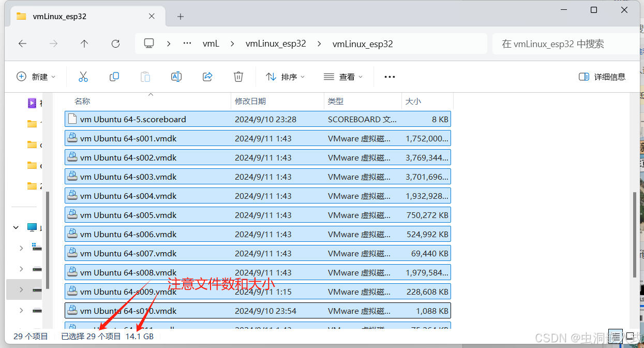Click the Rename icon in toolbar
This screenshot has height=348, width=644.
coord(176,77)
